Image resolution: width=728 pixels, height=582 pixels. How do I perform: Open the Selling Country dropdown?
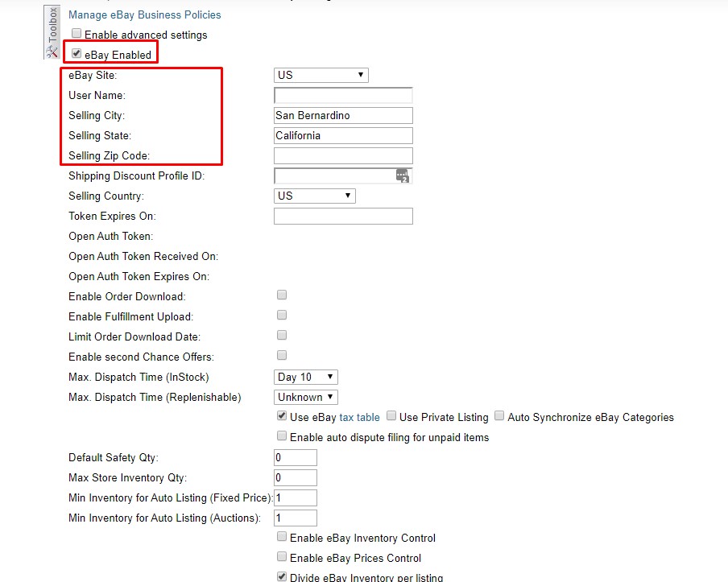tap(314, 196)
